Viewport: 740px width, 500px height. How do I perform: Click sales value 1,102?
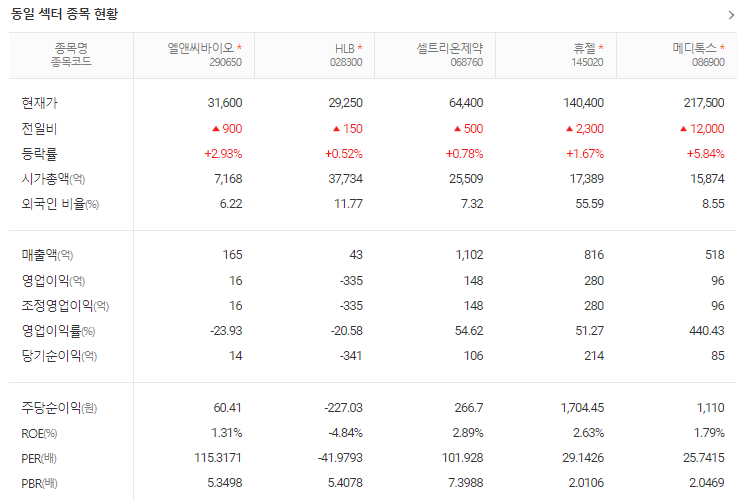(x=469, y=255)
